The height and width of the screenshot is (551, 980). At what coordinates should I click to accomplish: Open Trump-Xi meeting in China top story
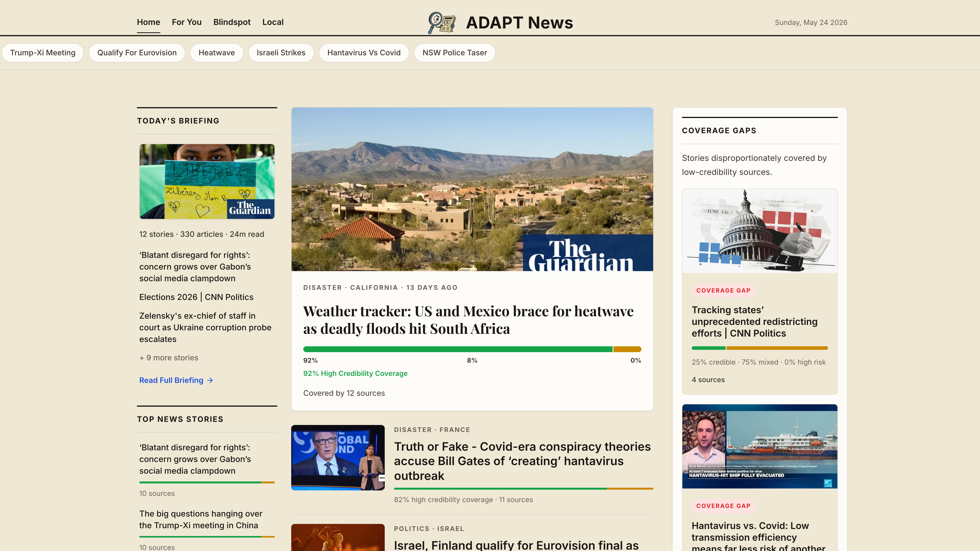(x=200, y=519)
